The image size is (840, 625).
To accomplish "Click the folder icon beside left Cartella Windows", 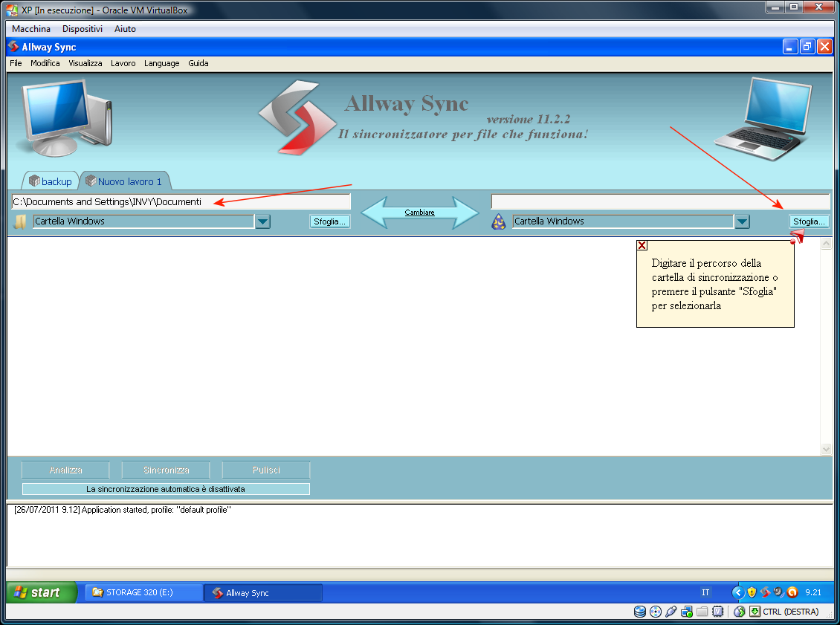I will pyautogui.click(x=20, y=221).
